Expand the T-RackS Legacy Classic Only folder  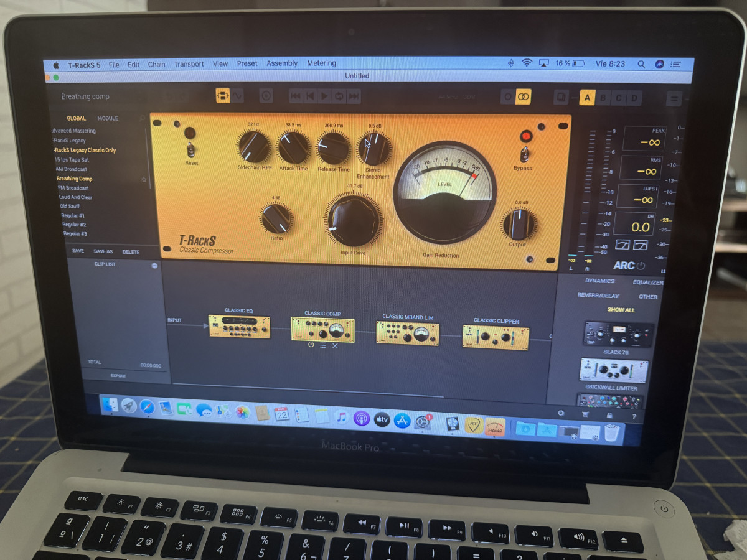pos(85,151)
